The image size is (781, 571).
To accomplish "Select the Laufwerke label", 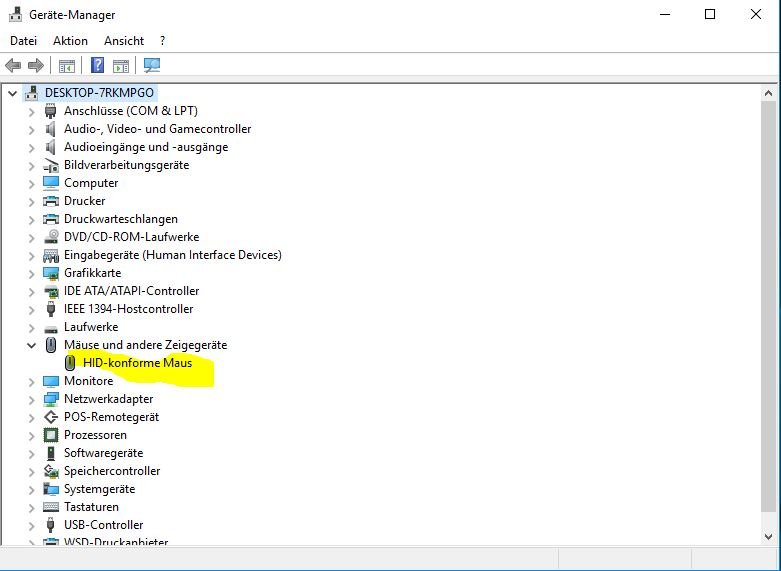I will click(x=91, y=327).
